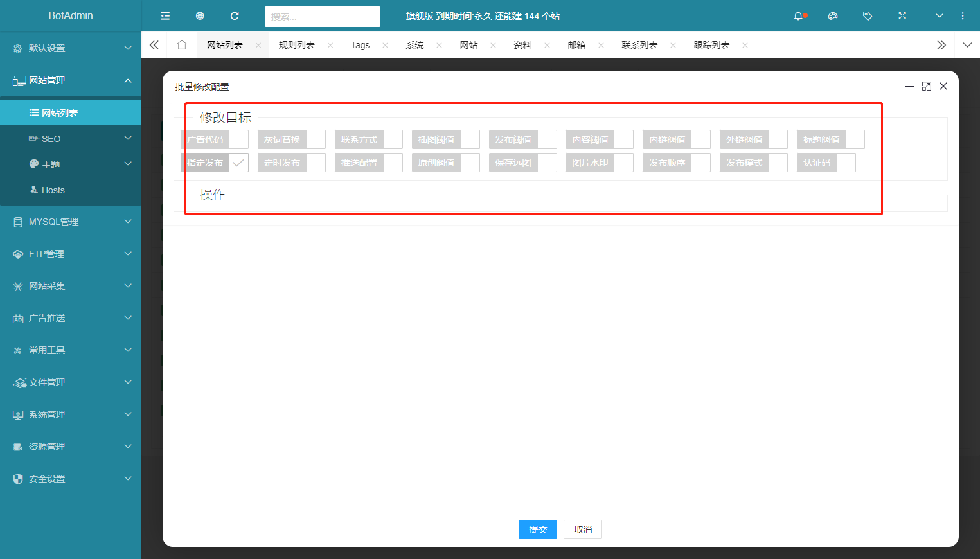Expand 文件管理 menu

71,382
